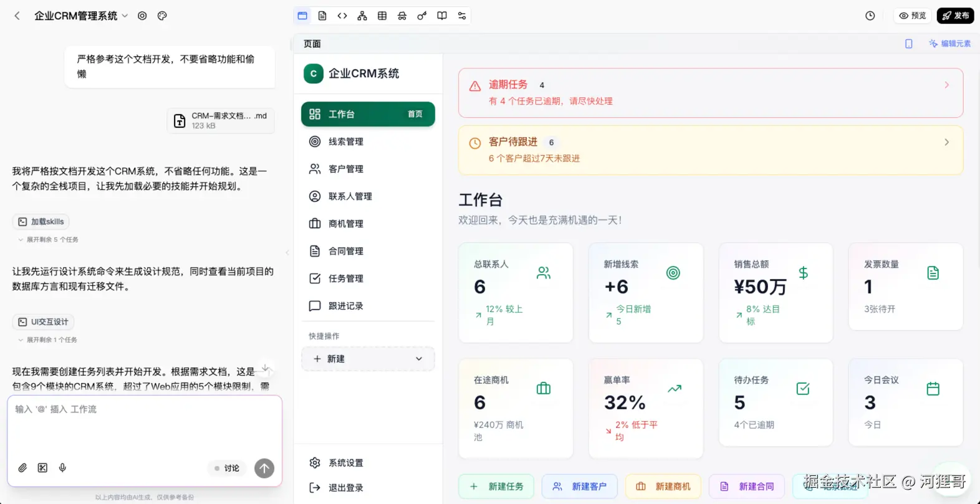The width and height of the screenshot is (980, 504).
Task: Click the paperclip attachment icon
Action: click(x=22, y=468)
